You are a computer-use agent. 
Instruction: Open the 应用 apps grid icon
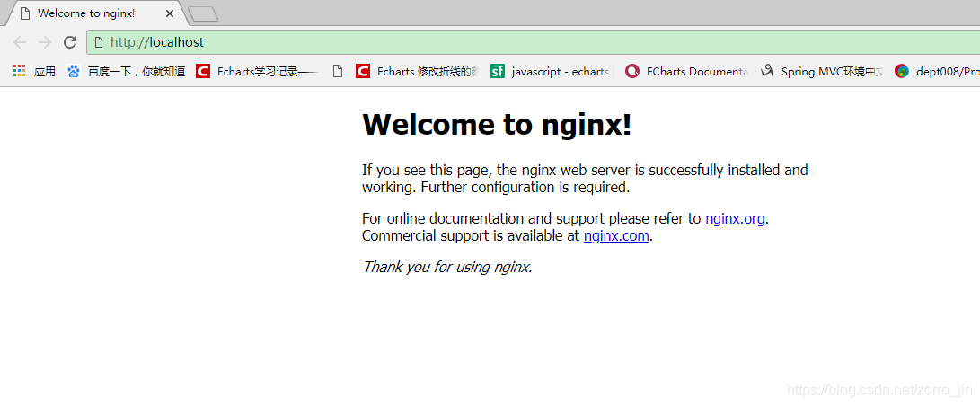click(20, 71)
